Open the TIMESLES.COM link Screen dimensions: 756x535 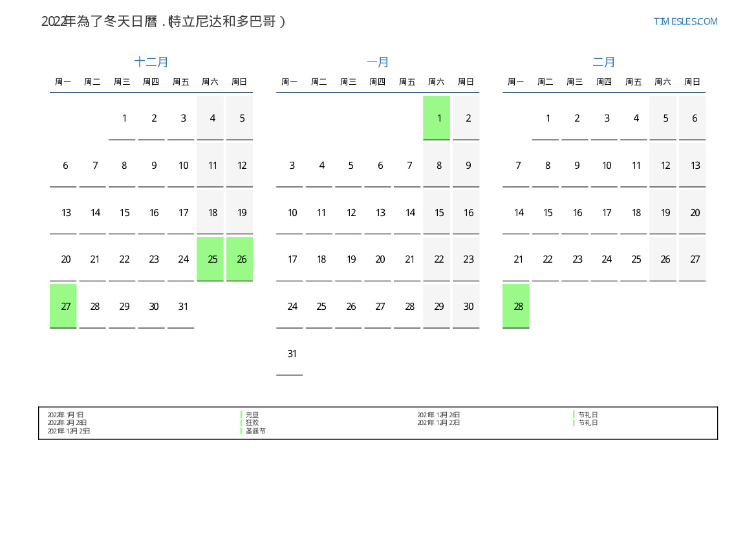pyautogui.click(x=685, y=21)
